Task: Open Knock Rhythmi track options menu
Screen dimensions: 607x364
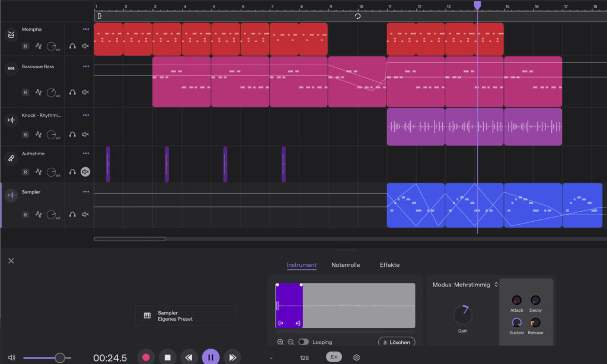Action: pyautogui.click(x=86, y=115)
